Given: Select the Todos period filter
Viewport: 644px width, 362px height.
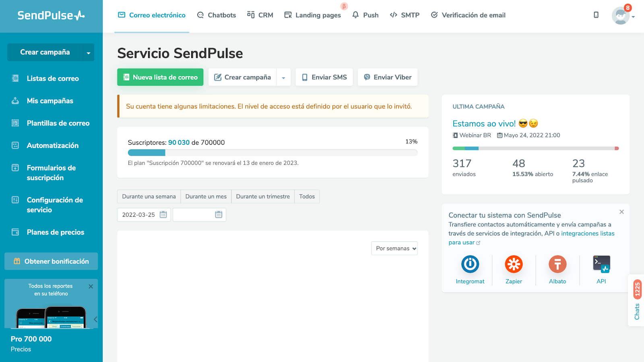Looking at the screenshot, I should [307, 197].
